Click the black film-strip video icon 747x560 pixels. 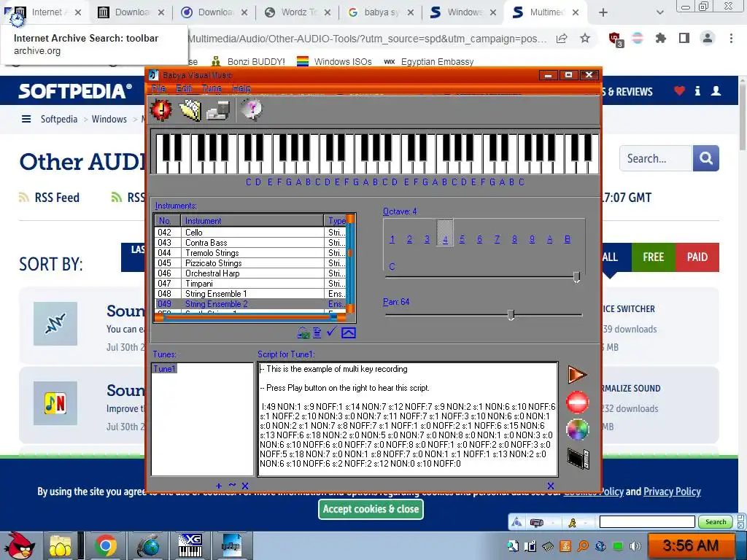(578, 458)
